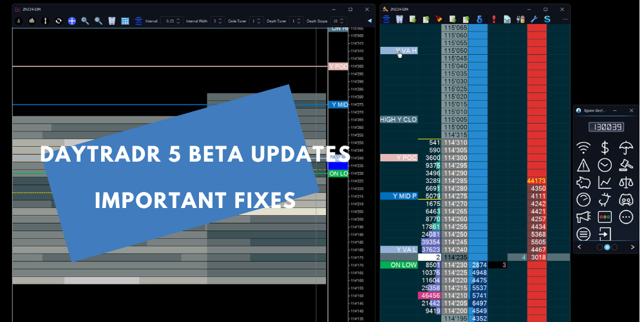Image resolution: width=644 pixels, height=322 pixels.
Task: Click the 46456 volume cell in ladder
Action: pos(429,296)
